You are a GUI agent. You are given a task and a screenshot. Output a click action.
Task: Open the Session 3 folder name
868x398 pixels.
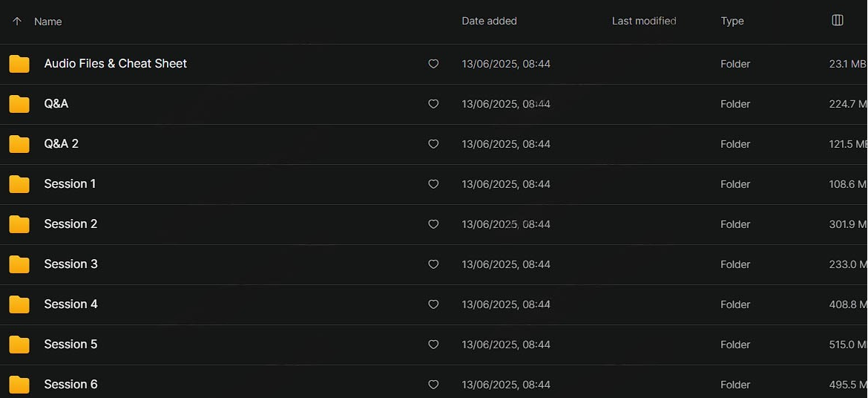(x=70, y=264)
